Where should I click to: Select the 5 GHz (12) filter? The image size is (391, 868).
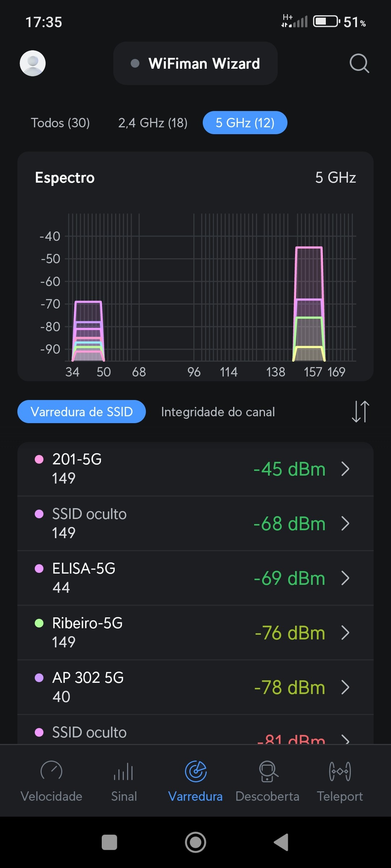tap(245, 123)
